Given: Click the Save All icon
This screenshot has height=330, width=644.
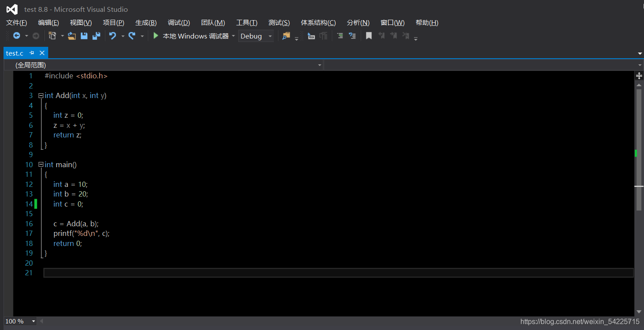Looking at the screenshot, I should (96, 36).
